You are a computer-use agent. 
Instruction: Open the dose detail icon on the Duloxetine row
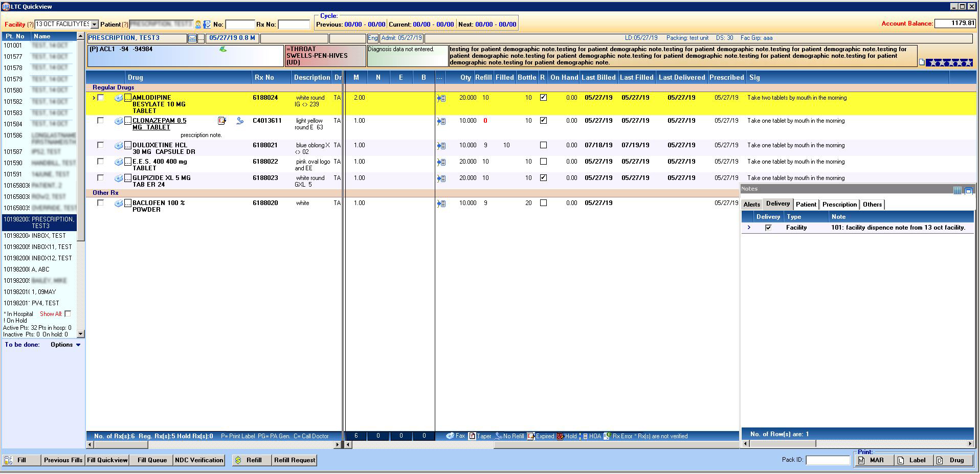[x=441, y=146]
